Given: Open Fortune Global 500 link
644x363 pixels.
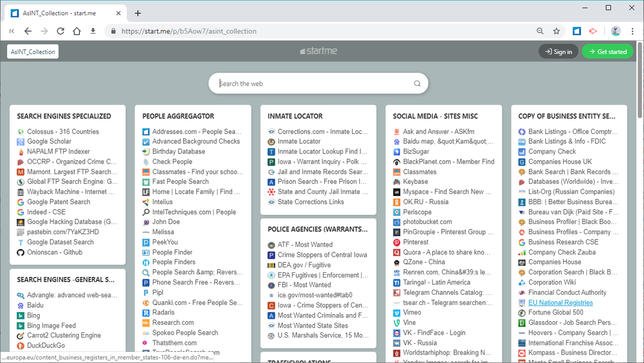Looking at the screenshot, I should point(556,313).
